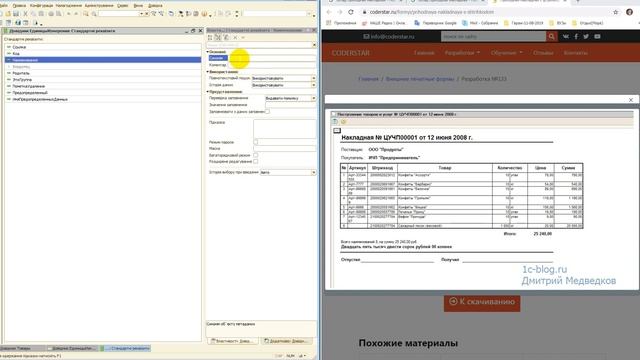The width and height of the screenshot is (640, 360).
Task: Open the 'Довідка' menu
Action: 155,6
